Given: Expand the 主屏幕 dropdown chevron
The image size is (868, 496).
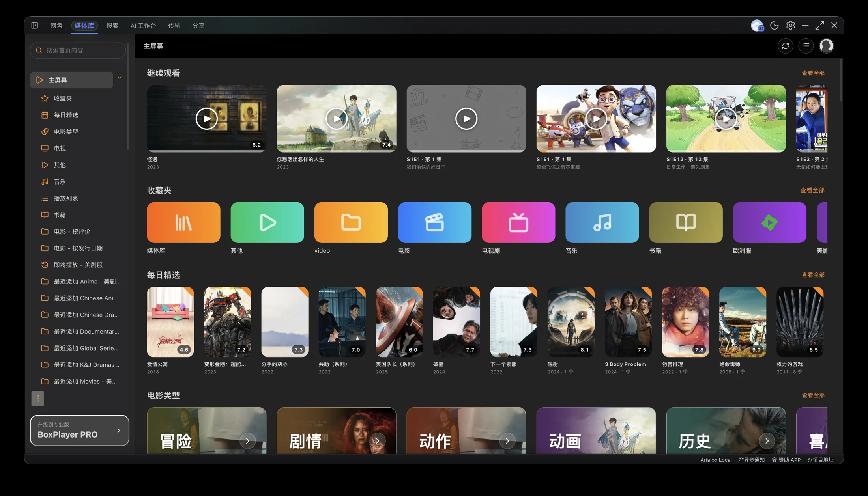Looking at the screenshot, I should coord(120,78).
